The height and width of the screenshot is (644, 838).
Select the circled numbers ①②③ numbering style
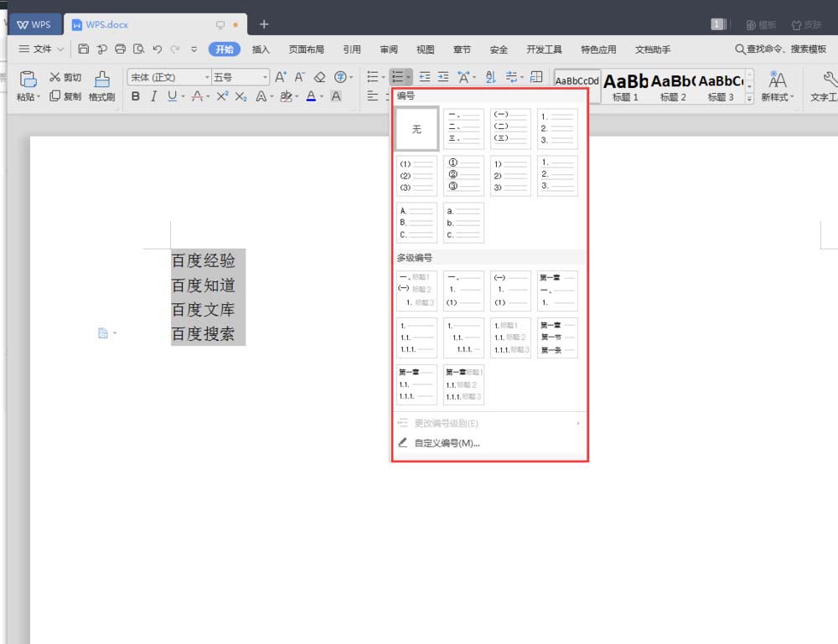[x=463, y=175]
